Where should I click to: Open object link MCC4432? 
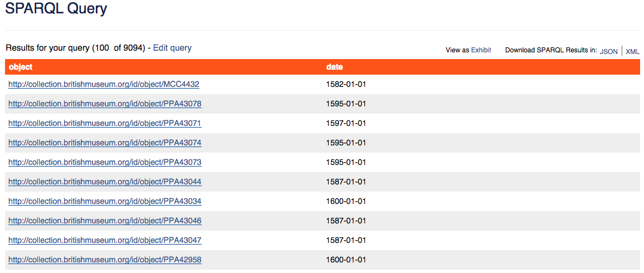pyautogui.click(x=104, y=84)
